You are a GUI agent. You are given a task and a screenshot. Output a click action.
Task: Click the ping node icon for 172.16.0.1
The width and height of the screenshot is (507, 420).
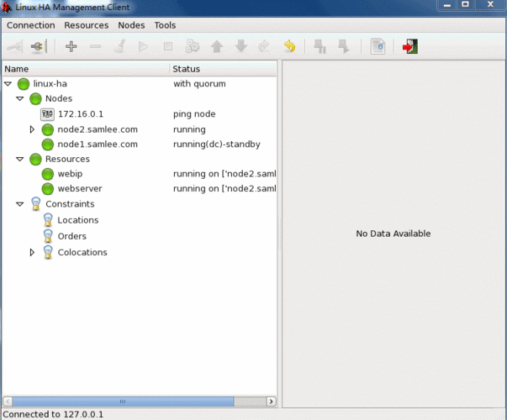pos(47,114)
